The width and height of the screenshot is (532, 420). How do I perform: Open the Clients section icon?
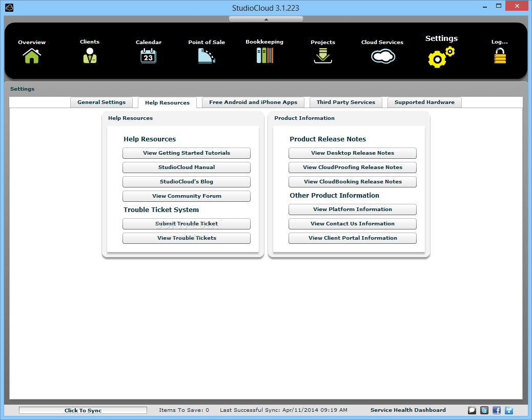click(90, 56)
